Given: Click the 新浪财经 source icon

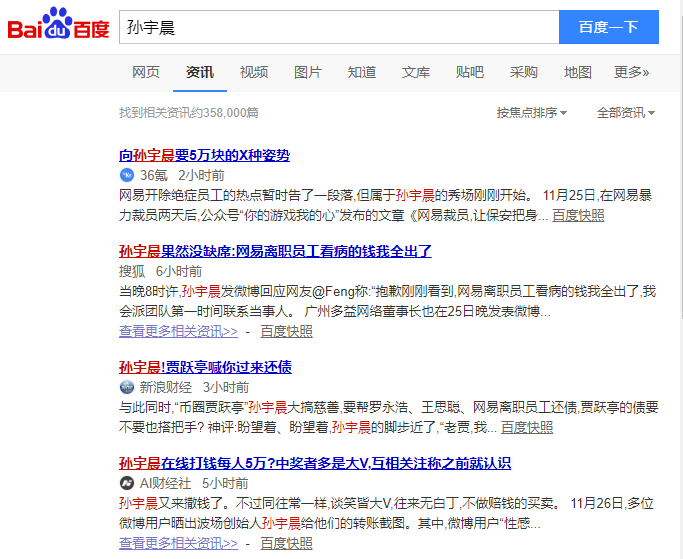Looking at the screenshot, I should (x=126, y=386).
